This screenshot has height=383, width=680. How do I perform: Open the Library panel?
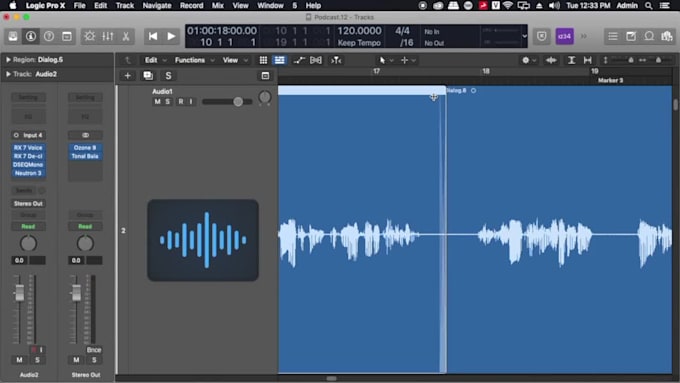click(x=13, y=36)
